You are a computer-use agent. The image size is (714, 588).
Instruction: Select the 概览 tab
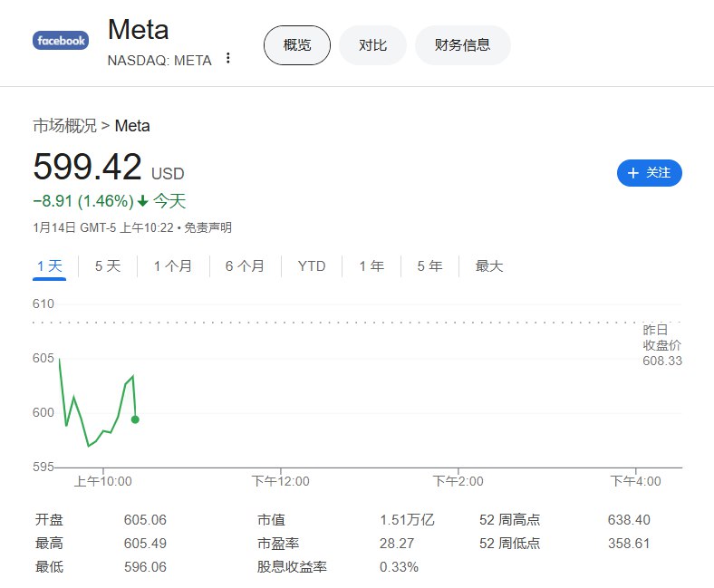pyautogui.click(x=297, y=45)
